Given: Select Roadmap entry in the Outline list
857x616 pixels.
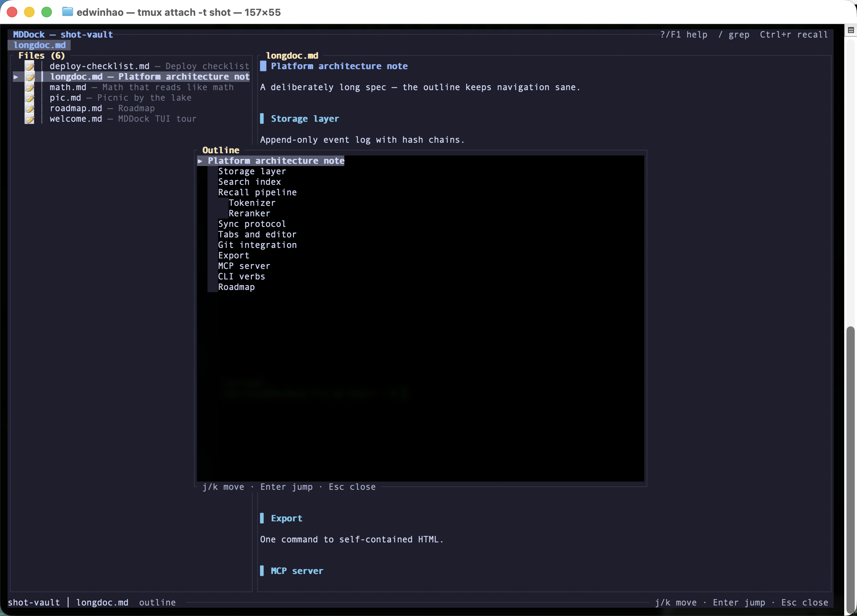Looking at the screenshot, I should (x=236, y=287).
